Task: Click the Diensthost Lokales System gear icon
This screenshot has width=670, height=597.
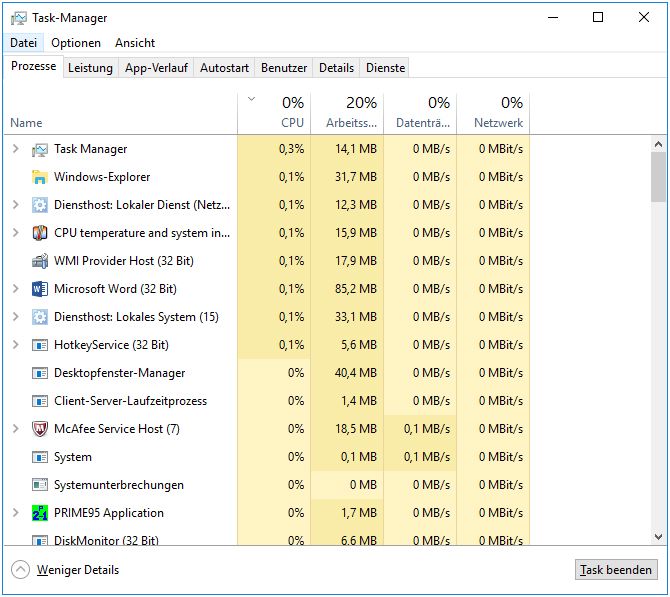Action: click(x=40, y=317)
